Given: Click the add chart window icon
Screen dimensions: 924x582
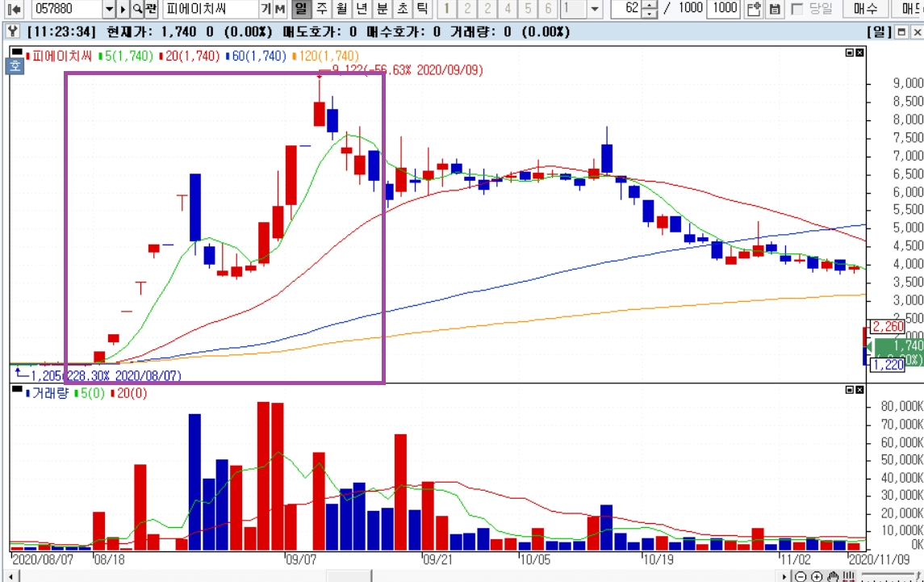Looking at the screenshot, I should [754, 9].
